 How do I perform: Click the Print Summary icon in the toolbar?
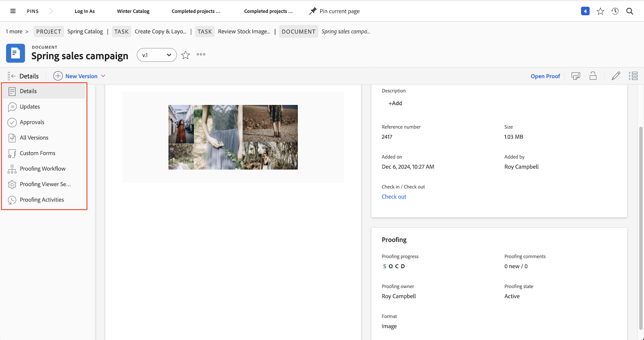[x=575, y=75]
